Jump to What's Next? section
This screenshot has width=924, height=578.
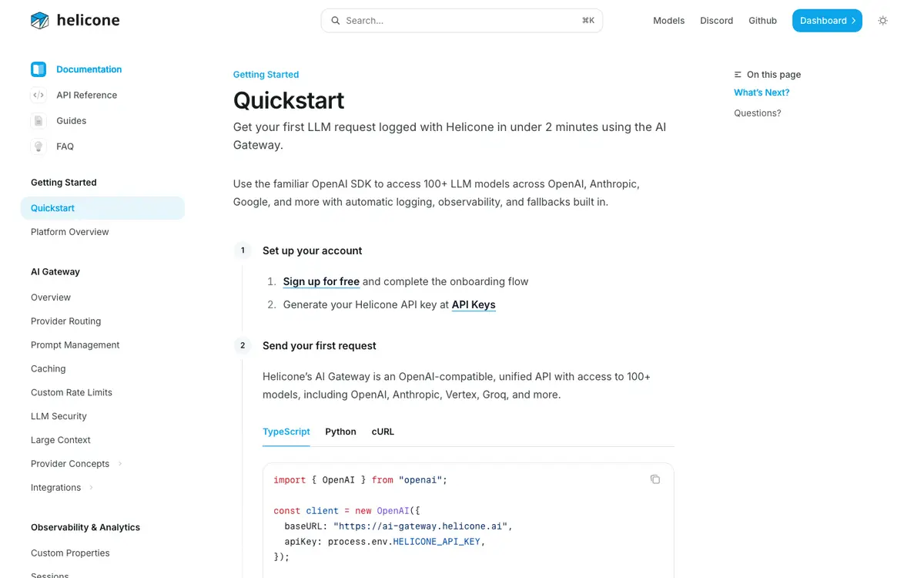(x=762, y=92)
